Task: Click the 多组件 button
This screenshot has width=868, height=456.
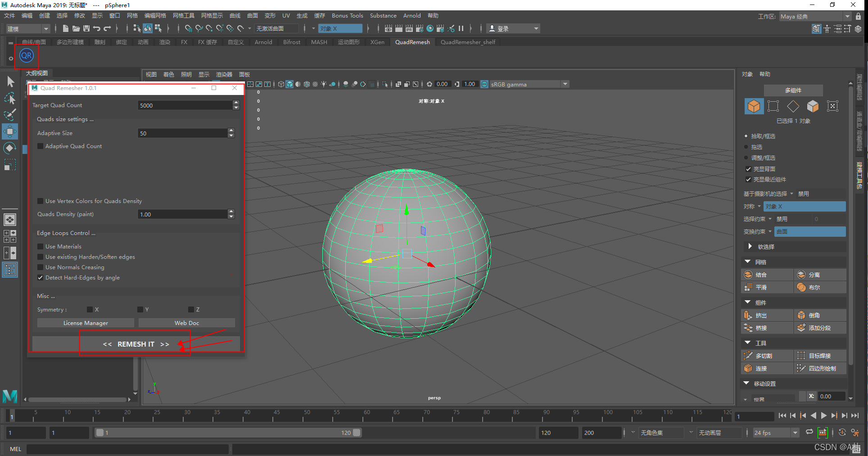Action: [x=793, y=90]
